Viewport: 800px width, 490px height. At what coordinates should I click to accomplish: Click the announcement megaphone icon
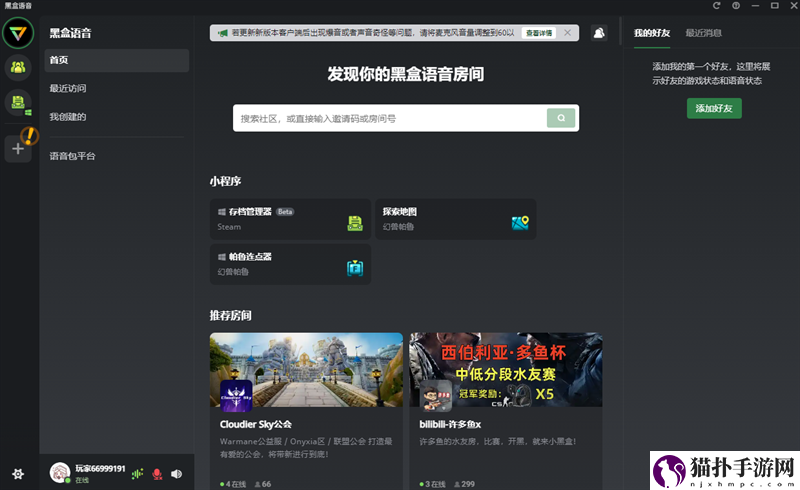point(222,33)
